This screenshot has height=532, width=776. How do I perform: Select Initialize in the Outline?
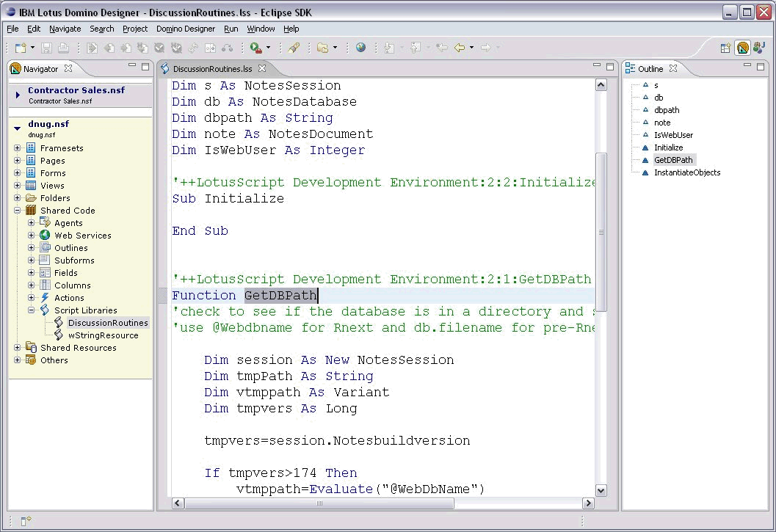[x=668, y=147]
